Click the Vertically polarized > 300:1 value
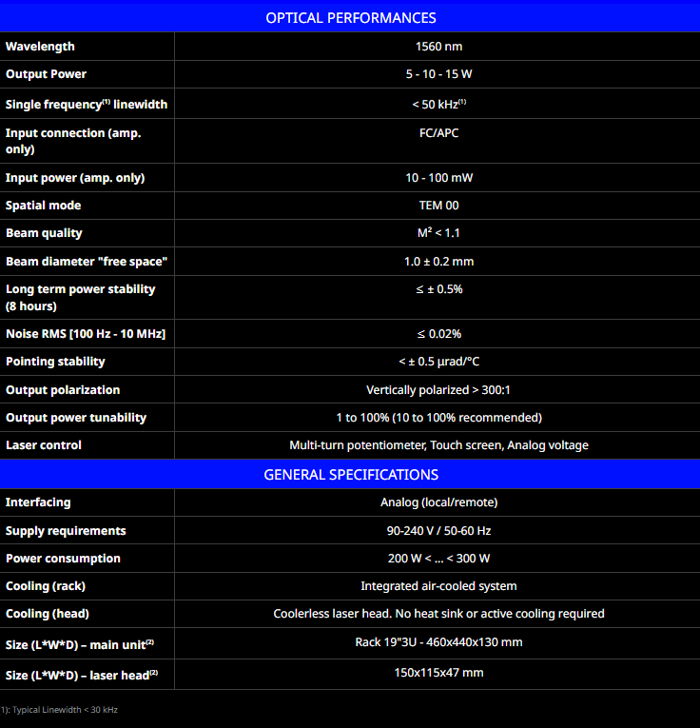The width and height of the screenshot is (700, 728). pyautogui.click(x=438, y=390)
